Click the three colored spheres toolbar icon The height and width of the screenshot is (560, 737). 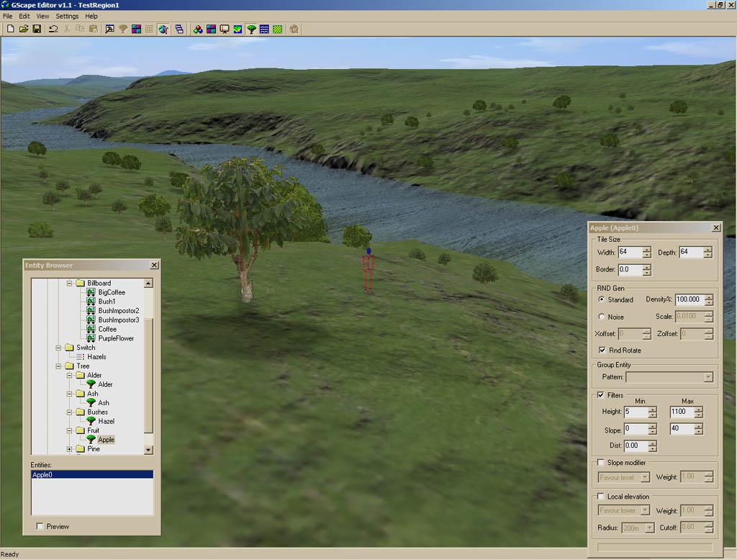tap(198, 29)
